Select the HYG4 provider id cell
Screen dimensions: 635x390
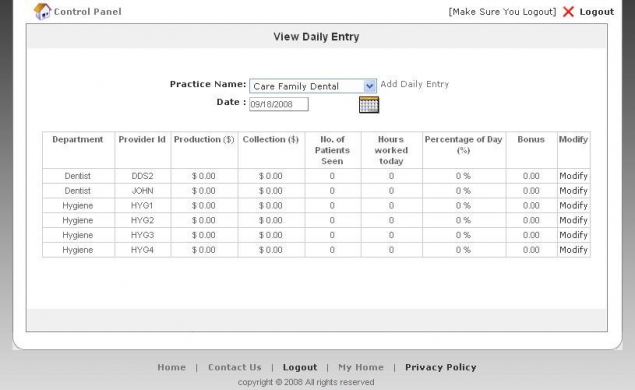[143, 250]
